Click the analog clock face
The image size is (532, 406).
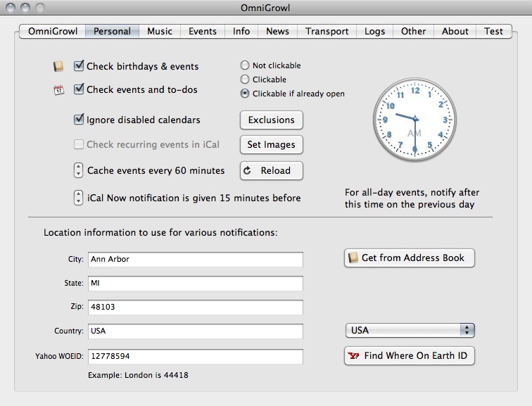pos(414,120)
